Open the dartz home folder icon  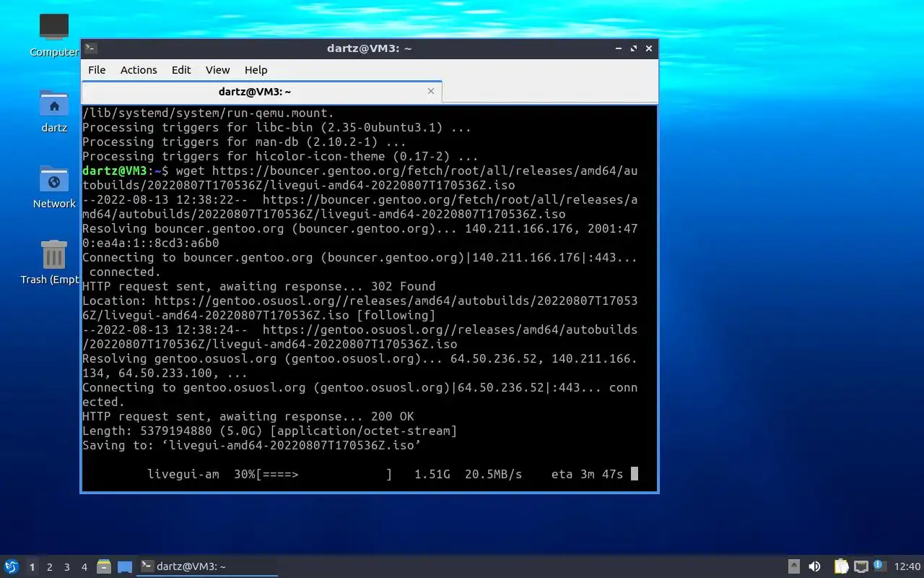coord(54,111)
